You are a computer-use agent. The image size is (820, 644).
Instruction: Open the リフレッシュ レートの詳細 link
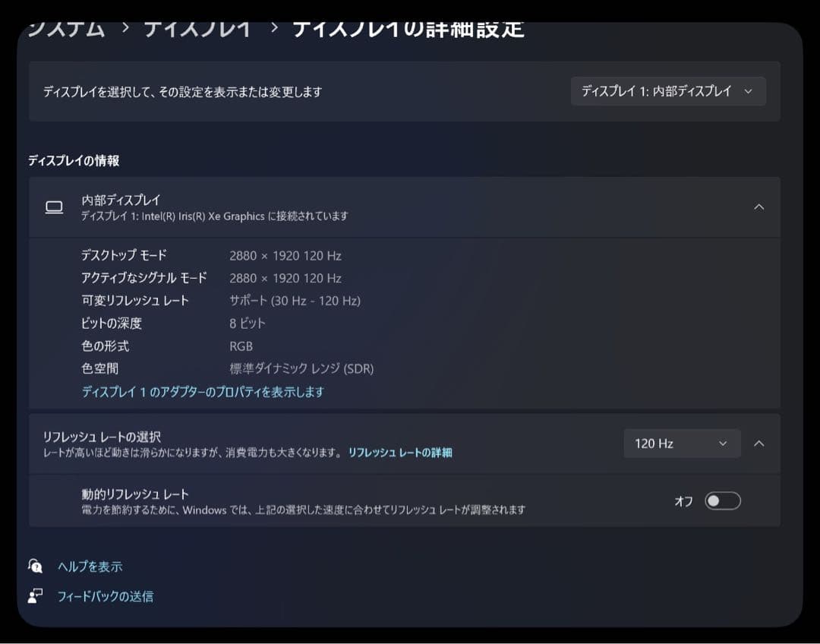[x=400, y=452]
